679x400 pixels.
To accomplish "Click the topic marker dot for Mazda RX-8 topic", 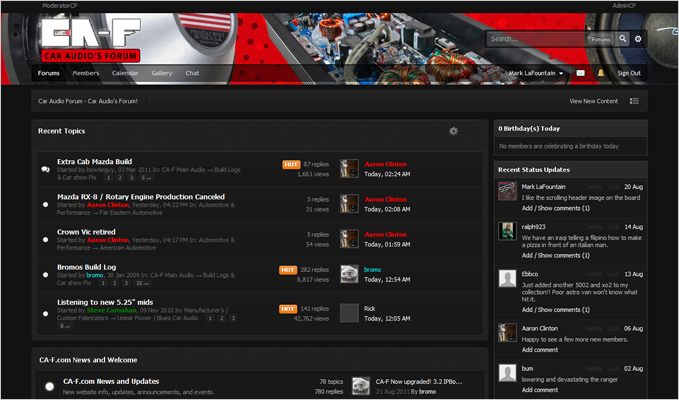I will pyautogui.click(x=45, y=204).
